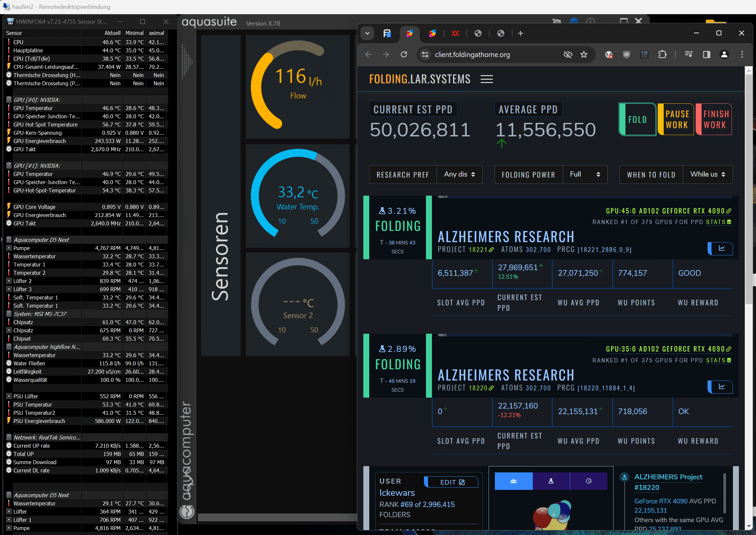Click the link icon beside PROJECT 18220

coord(491,388)
